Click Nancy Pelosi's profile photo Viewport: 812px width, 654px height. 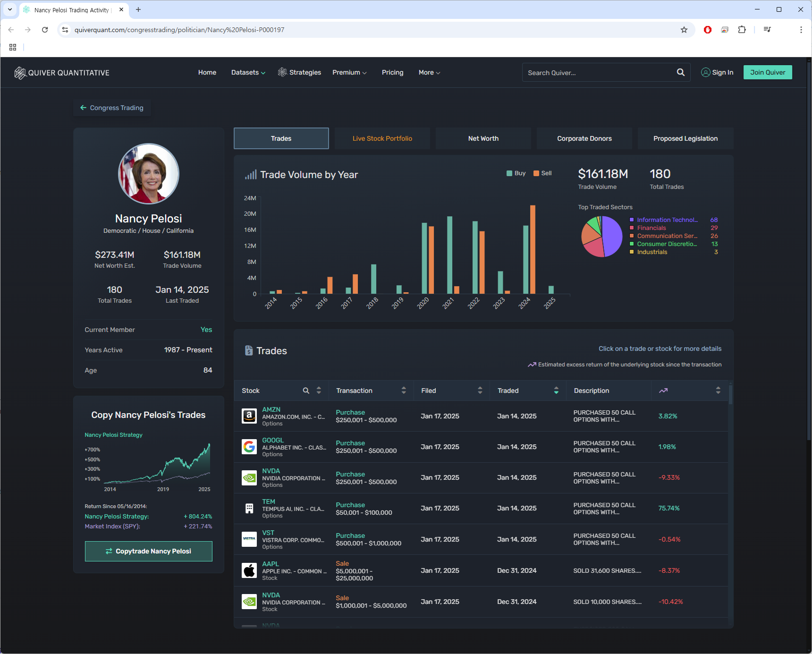tap(149, 174)
